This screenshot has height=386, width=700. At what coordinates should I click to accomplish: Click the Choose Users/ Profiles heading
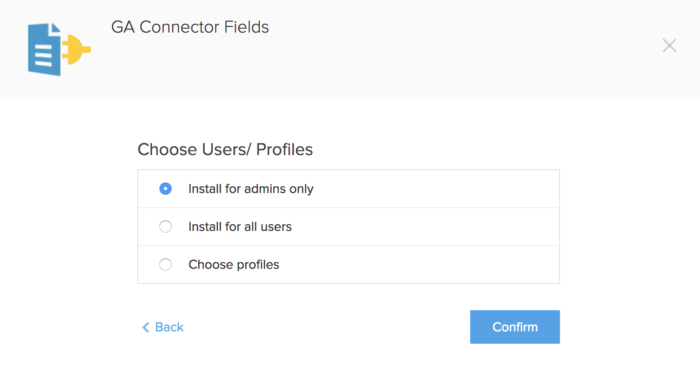point(225,149)
